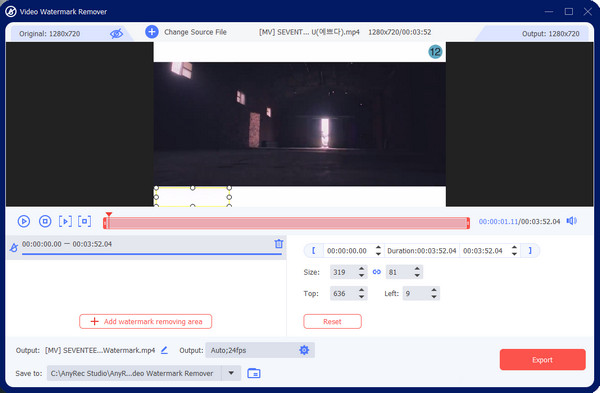Click the Original: 1280x720 label
Image resolution: width=600 pixels, height=393 pixels.
50,34
